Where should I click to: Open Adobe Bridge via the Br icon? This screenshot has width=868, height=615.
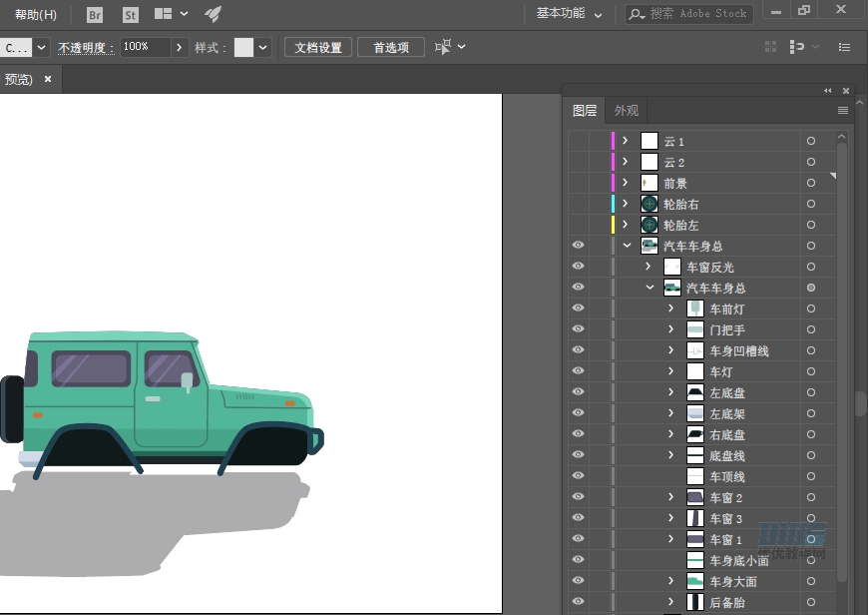95,15
